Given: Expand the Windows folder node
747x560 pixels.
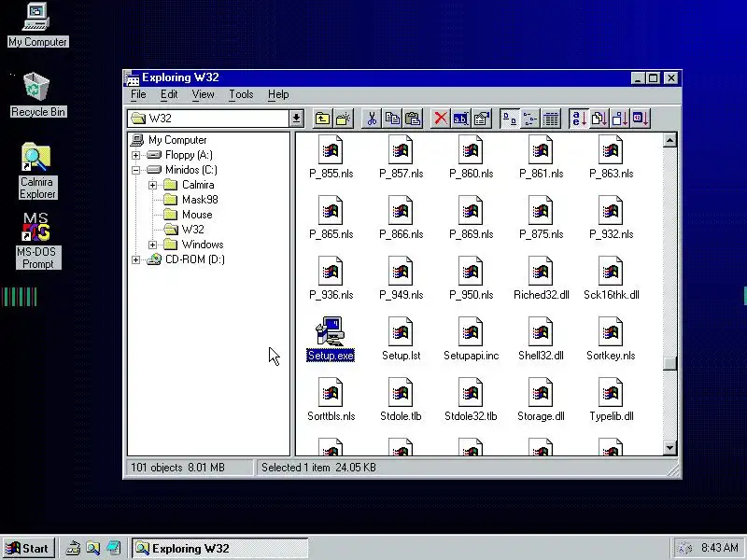Looking at the screenshot, I should click(152, 245).
